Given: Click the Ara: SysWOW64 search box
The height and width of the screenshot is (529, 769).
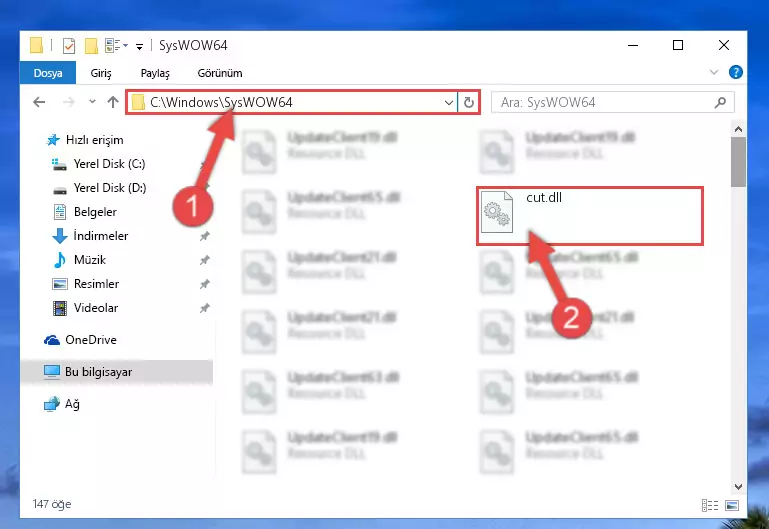Looking at the screenshot, I should [613, 102].
